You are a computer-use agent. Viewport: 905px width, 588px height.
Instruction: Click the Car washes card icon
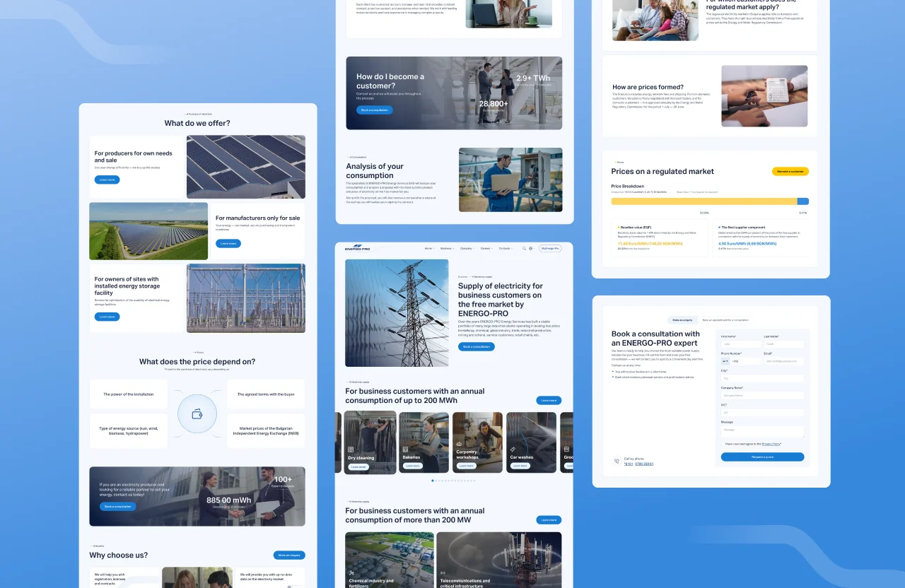[x=513, y=449]
